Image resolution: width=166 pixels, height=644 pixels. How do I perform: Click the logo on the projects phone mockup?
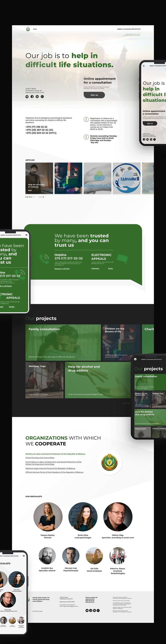tap(135, 359)
